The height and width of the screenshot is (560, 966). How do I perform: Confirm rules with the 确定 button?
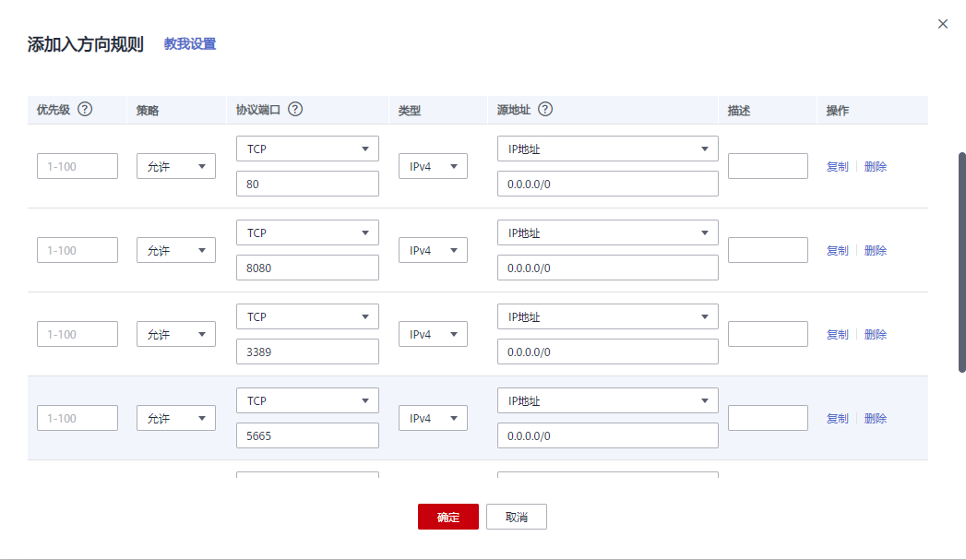pos(447,517)
